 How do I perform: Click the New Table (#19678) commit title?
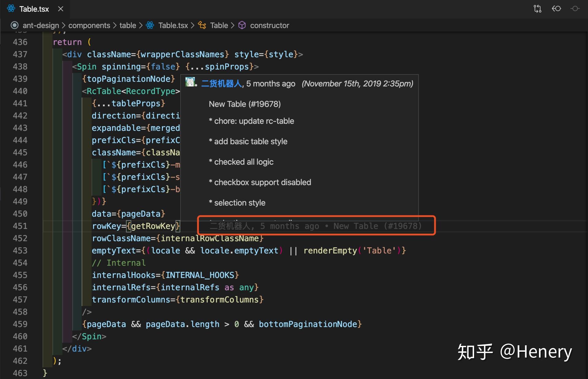(244, 104)
